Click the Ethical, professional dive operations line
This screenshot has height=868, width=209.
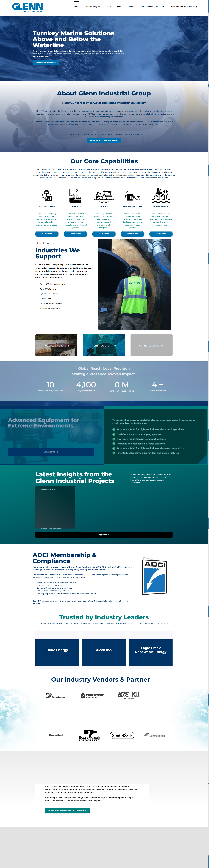[53, 591]
